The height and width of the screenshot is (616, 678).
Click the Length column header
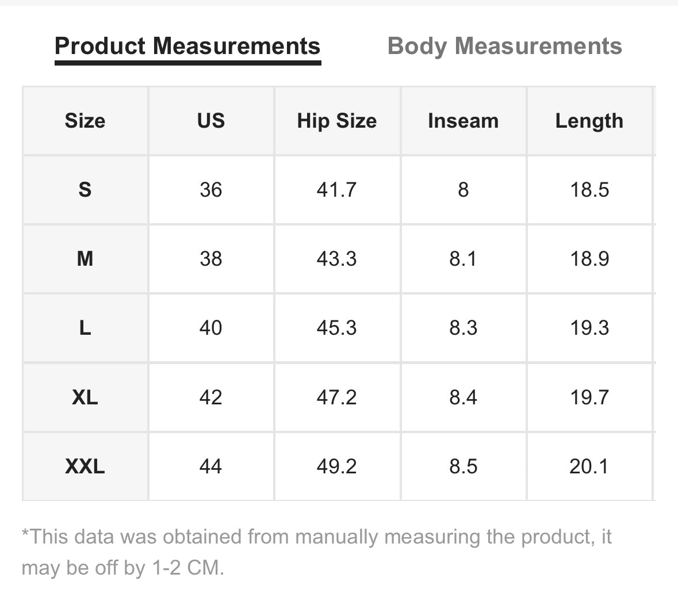pyautogui.click(x=589, y=121)
